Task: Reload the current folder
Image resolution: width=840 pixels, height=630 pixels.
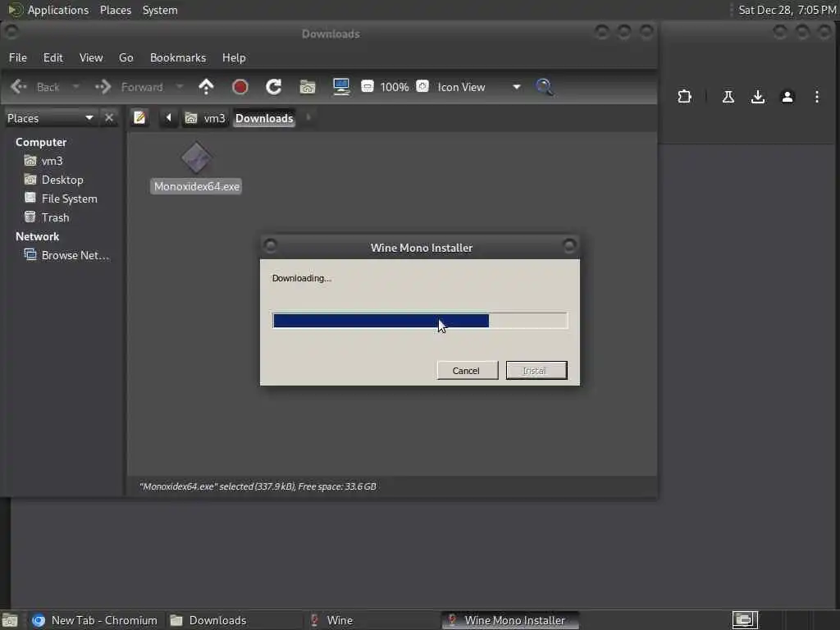Action: point(274,87)
